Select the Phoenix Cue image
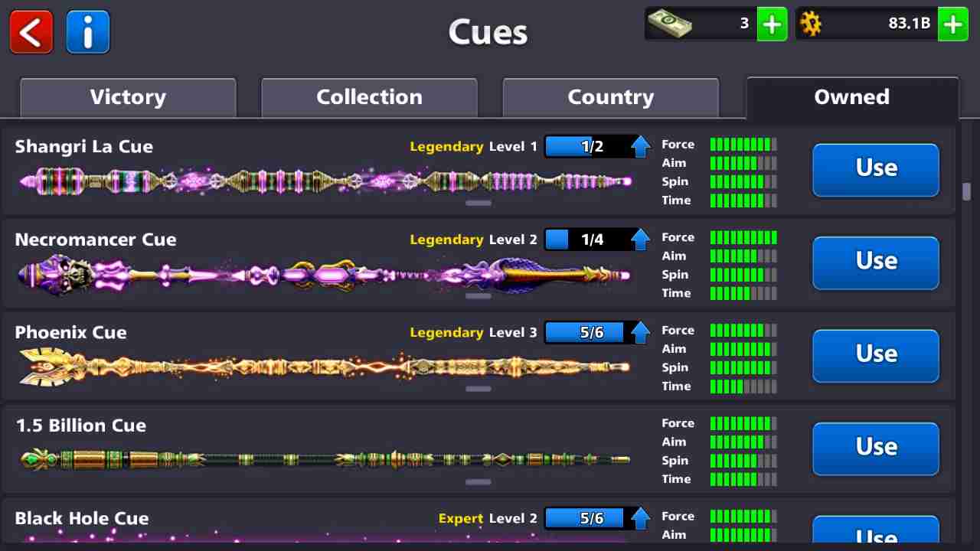 coord(324,367)
